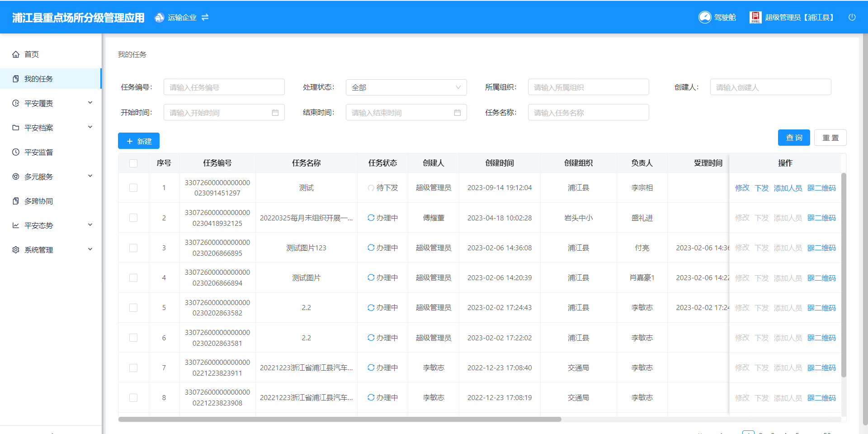Screen dimensions: 868x434
Task: Click the table vertical scrollbar
Action: click(x=844, y=275)
